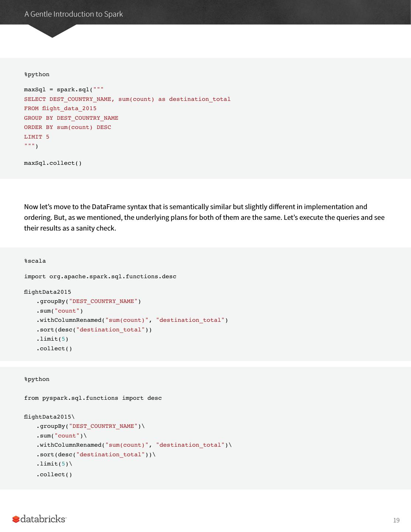411x532 pixels.
Task: Click the downward triangle notch under the header
Action: click(x=52, y=31)
